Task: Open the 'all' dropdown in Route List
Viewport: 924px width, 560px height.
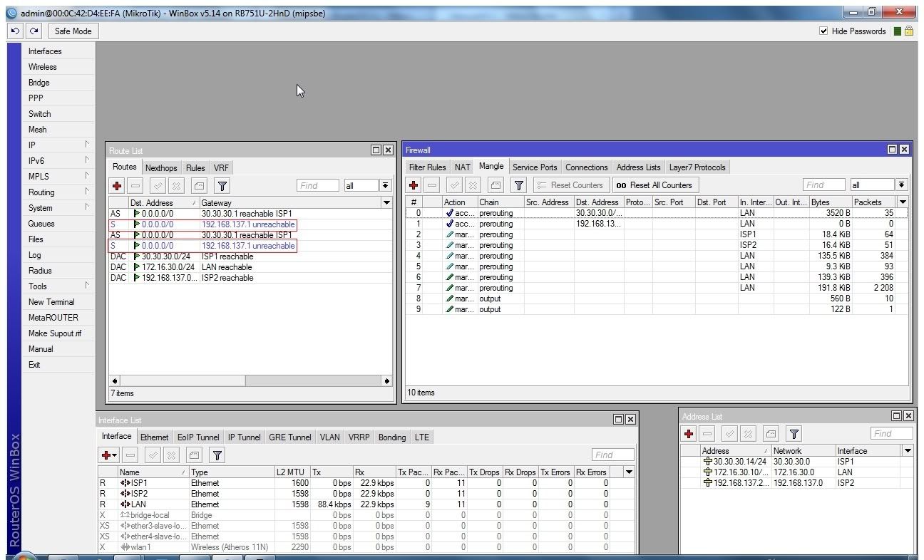Action: 386,185
